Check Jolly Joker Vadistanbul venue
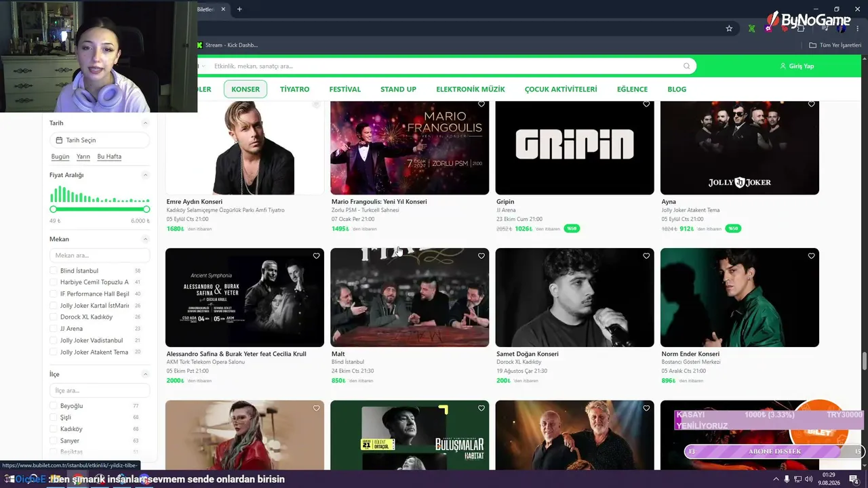The image size is (868, 488). [x=54, y=340]
